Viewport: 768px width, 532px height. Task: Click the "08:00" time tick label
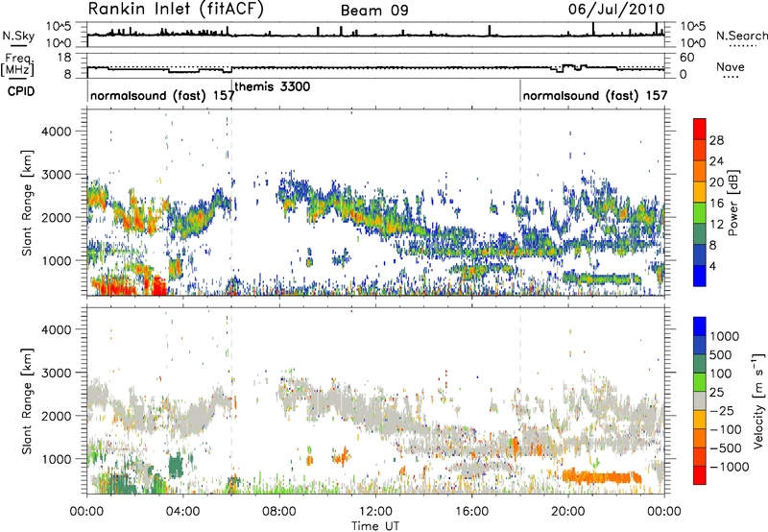click(279, 512)
